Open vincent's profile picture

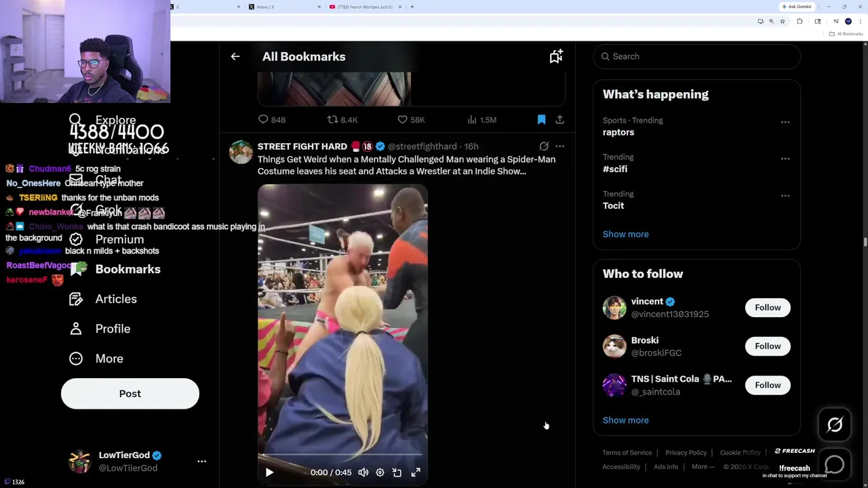pos(614,308)
